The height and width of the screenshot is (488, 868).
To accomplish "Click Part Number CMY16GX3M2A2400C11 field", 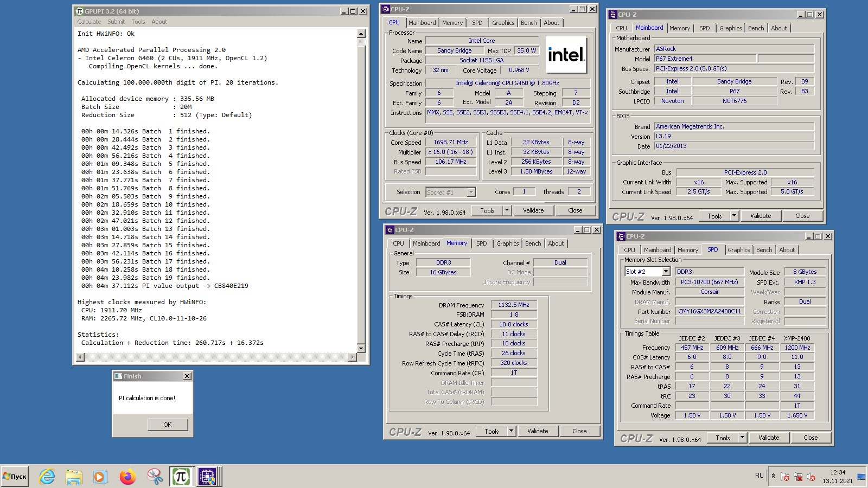I will click(x=710, y=311).
